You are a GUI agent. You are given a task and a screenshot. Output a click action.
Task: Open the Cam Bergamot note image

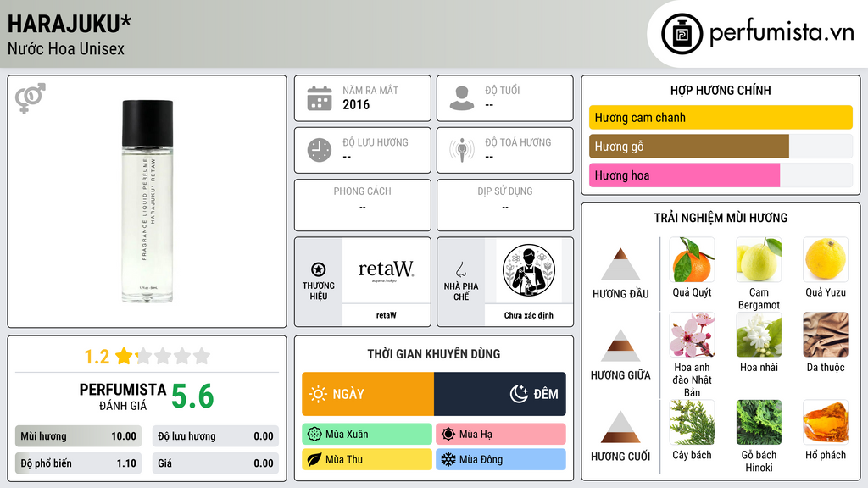click(759, 260)
